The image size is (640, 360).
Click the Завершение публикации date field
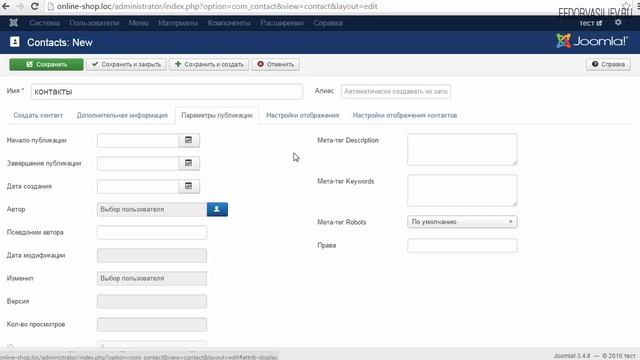138,163
